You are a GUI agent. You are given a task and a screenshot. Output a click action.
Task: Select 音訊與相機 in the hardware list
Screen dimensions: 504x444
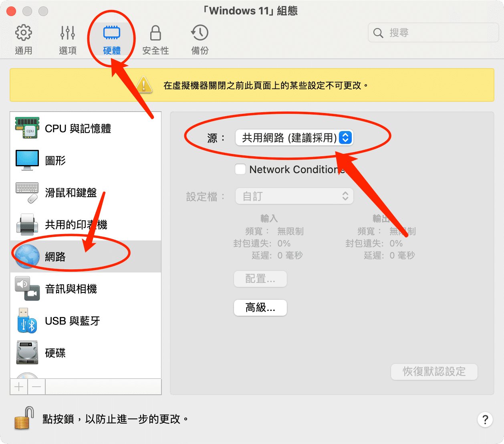tap(86, 289)
